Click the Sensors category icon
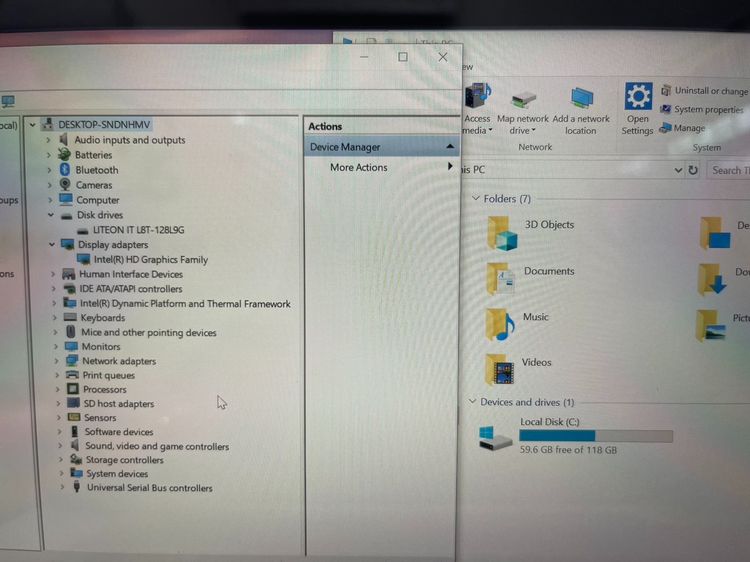The height and width of the screenshot is (562, 750). pos(74,417)
